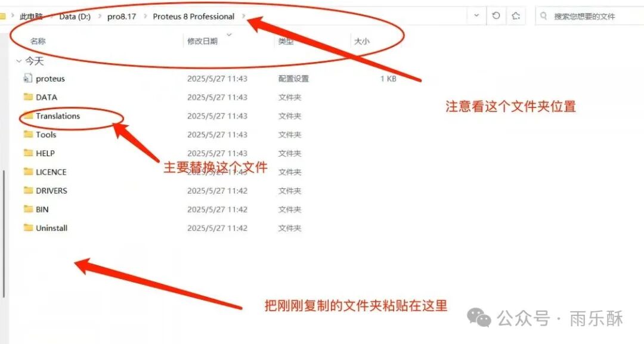Click the refresh button beside address bar
The image size is (644, 344).
point(496,16)
